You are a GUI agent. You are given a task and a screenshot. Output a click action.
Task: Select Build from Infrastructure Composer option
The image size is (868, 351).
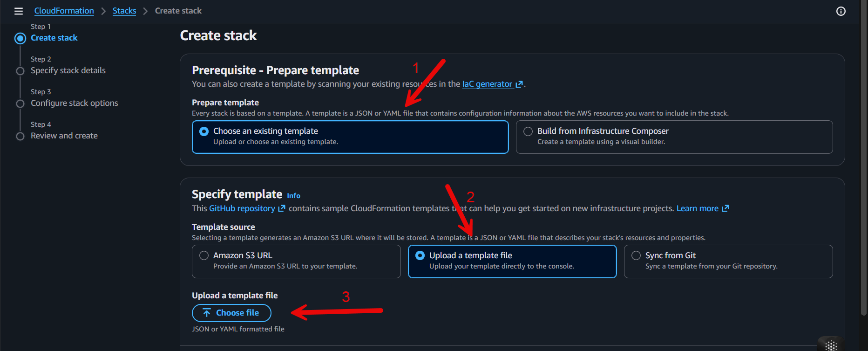click(x=674, y=137)
